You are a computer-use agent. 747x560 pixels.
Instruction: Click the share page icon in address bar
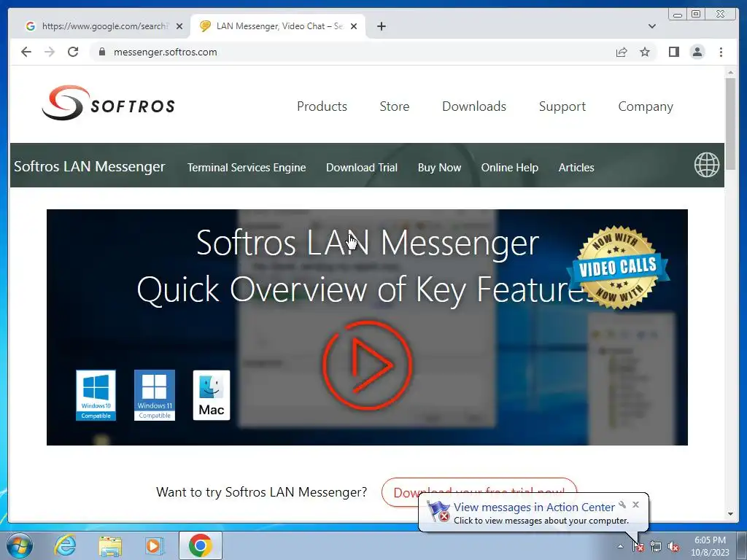[622, 52]
